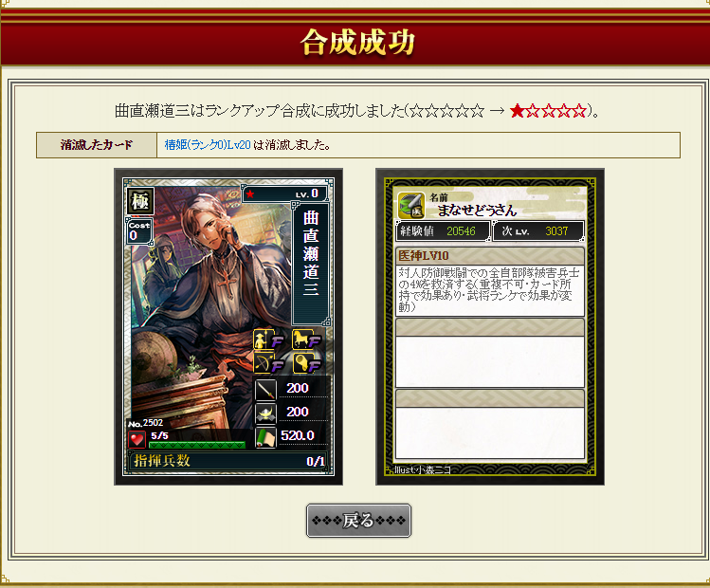Screen dimensions: 710x588
Task: Click the helmet defense stat icon
Action: (x=265, y=413)
